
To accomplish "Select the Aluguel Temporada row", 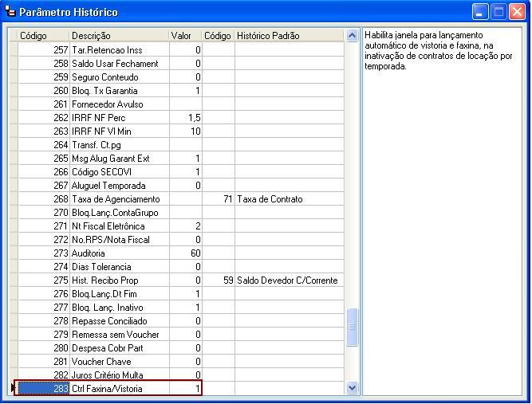I will [120, 186].
